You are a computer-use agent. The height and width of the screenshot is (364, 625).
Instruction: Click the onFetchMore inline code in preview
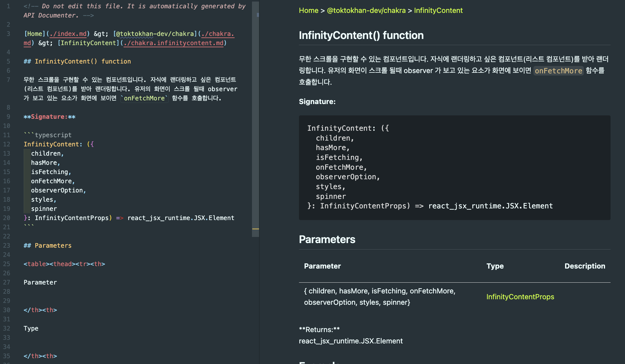pos(558,71)
